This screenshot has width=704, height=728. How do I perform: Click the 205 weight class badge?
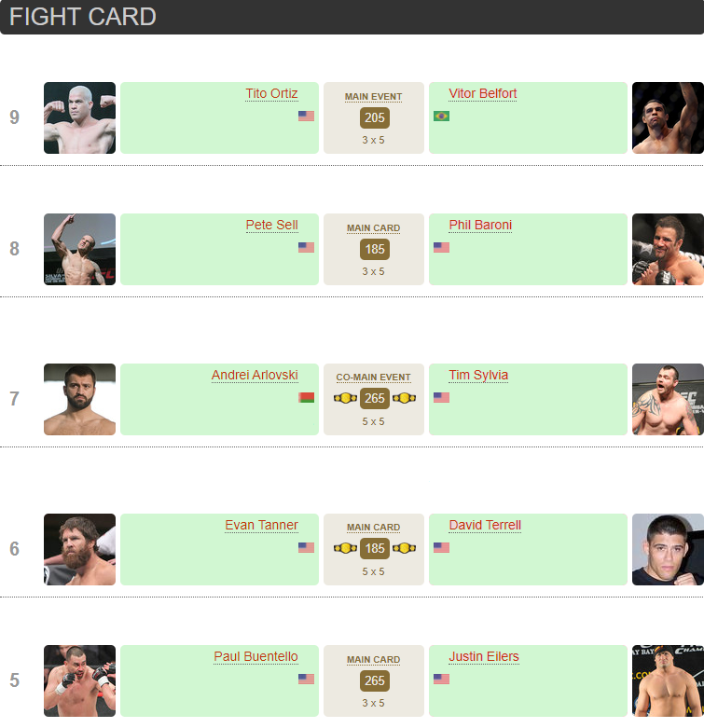pos(374,117)
